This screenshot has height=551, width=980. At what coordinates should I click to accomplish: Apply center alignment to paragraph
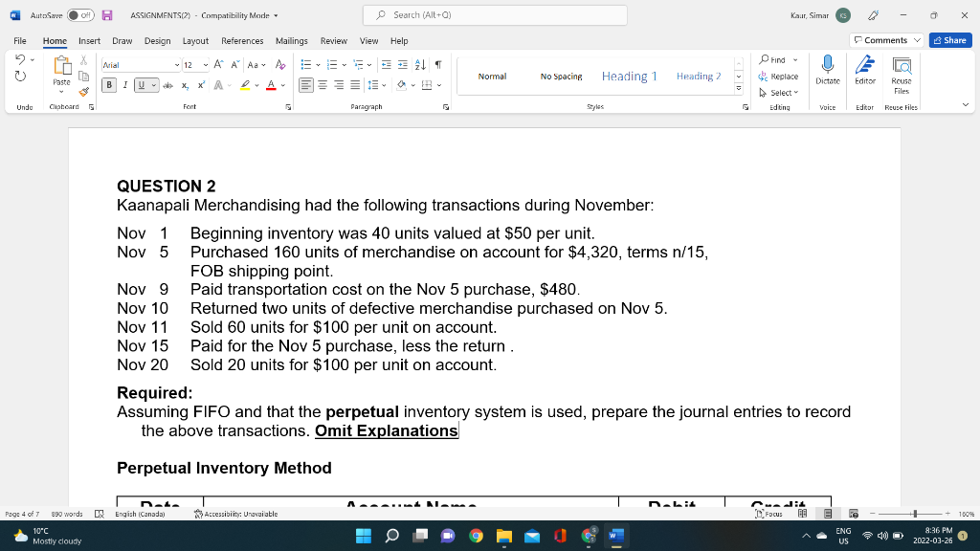(323, 84)
